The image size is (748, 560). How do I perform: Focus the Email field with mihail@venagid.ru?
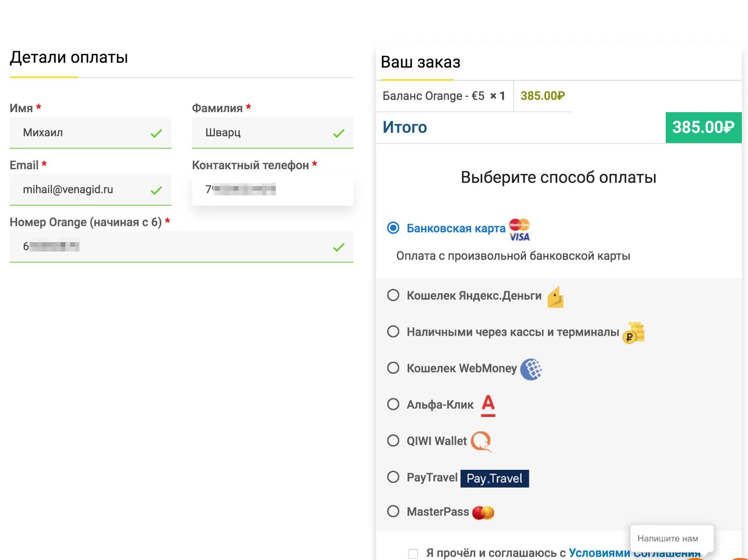(91, 190)
